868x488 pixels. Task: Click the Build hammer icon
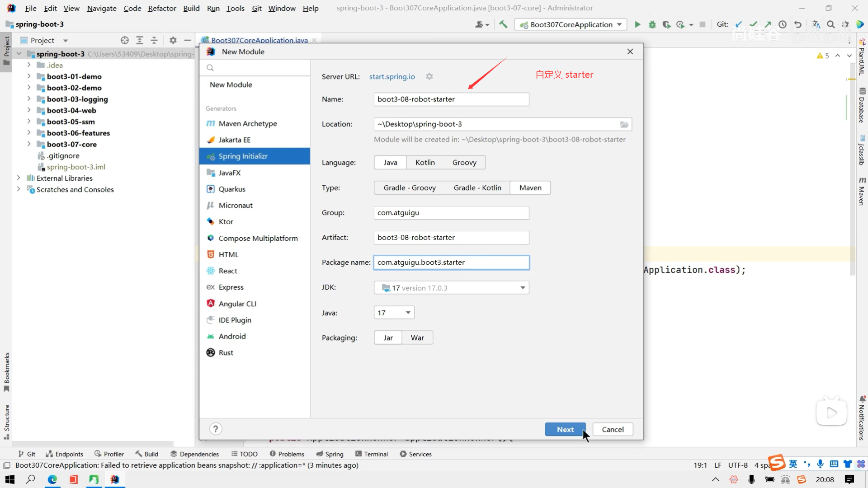[503, 24]
